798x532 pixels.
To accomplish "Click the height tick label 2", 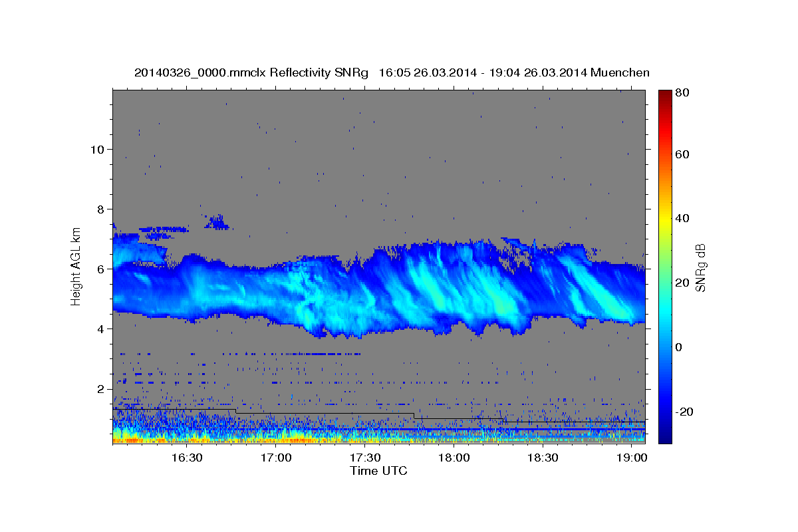I will (102, 388).
